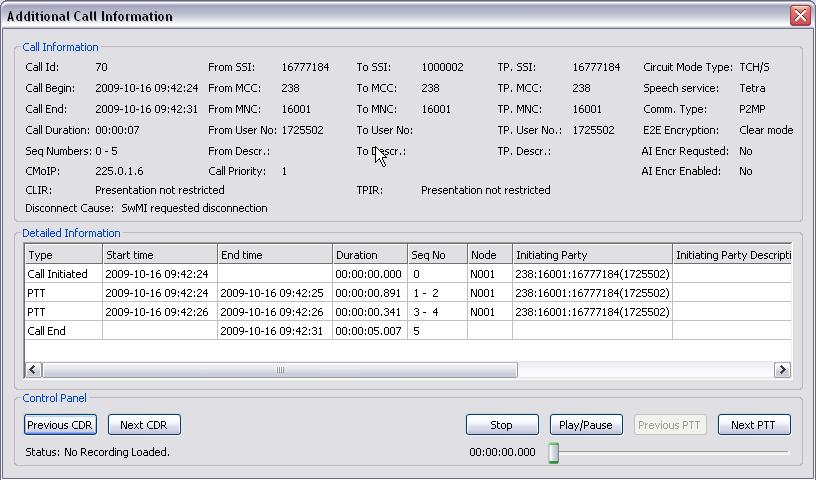
Task: Click the To SSI value 1000002
Action: (x=442, y=67)
